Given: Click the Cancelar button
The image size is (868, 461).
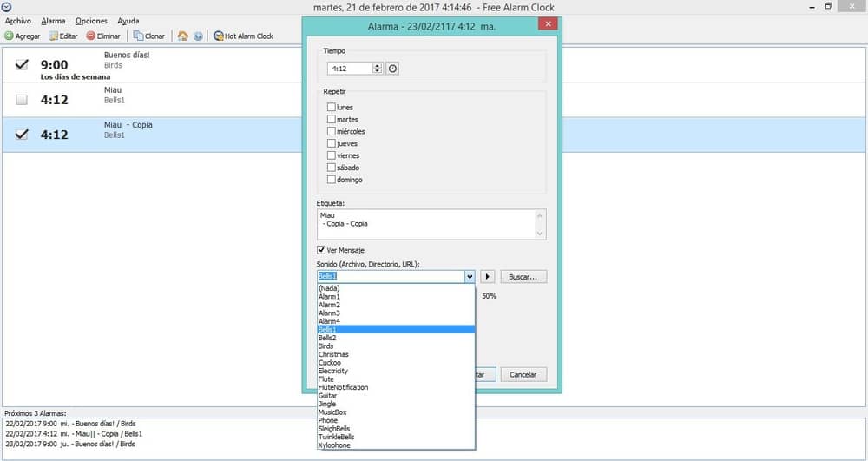Looking at the screenshot, I should click(x=523, y=375).
